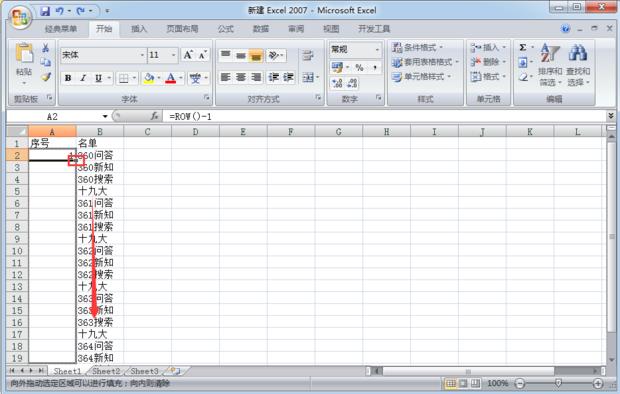Toggle bold formatting

[68, 78]
